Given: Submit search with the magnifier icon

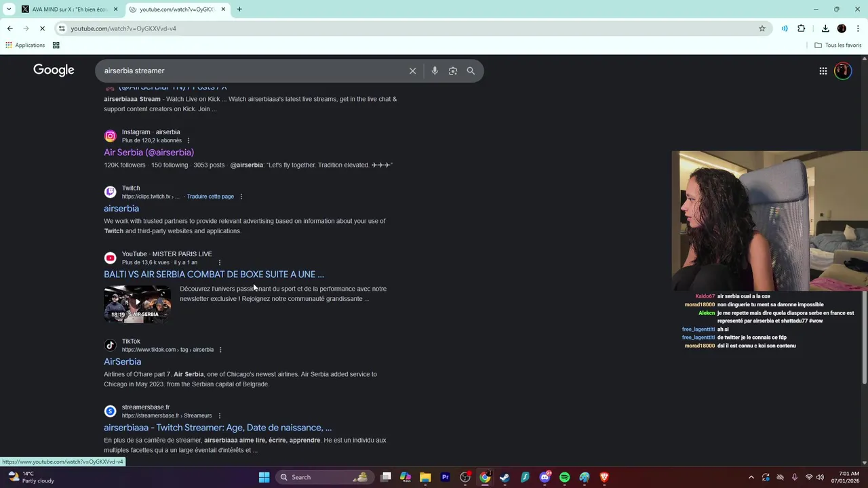Looking at the screenshot, I should pos(471,70).
